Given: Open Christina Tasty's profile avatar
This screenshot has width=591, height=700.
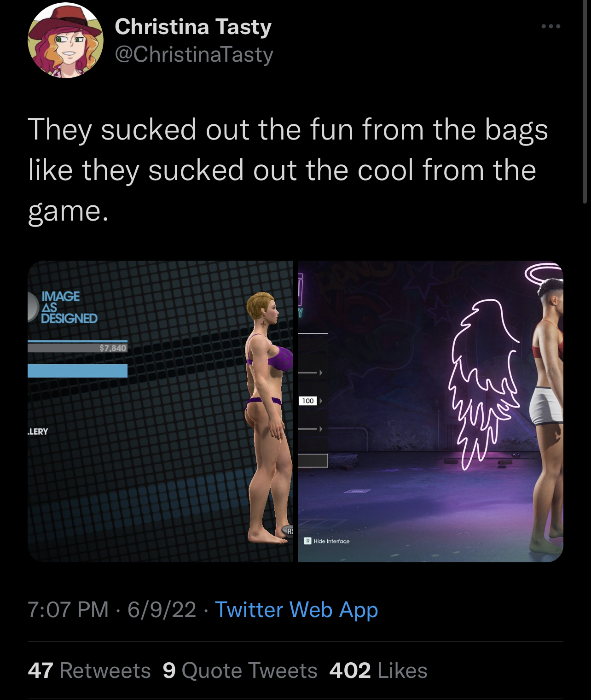Looking at the screenshot, I should click(65, 40).
